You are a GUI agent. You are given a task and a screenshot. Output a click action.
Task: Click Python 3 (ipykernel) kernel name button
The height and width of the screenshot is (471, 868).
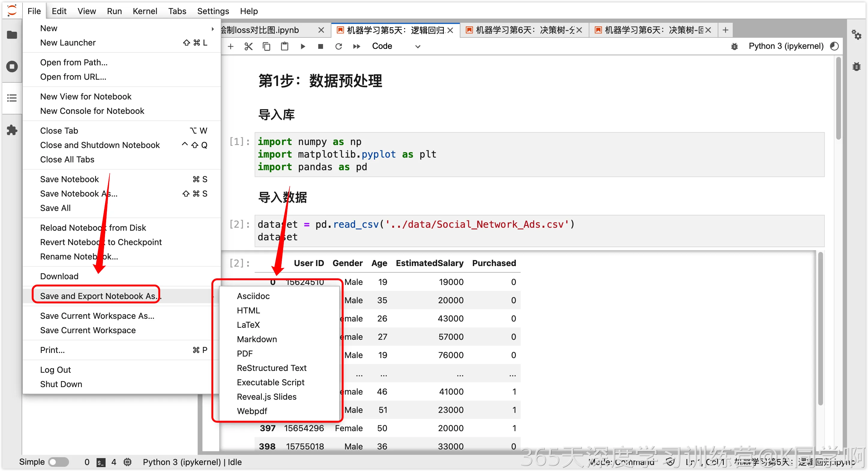point(786,46)
